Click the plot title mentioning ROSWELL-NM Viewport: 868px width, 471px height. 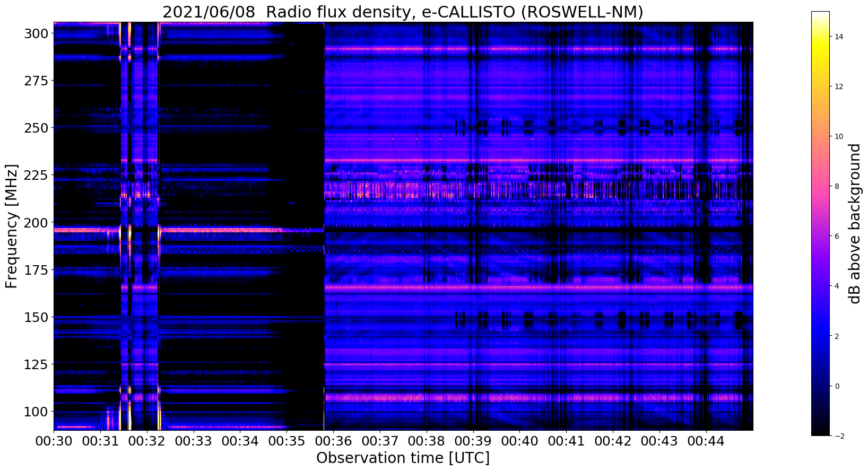coord(403,12)
